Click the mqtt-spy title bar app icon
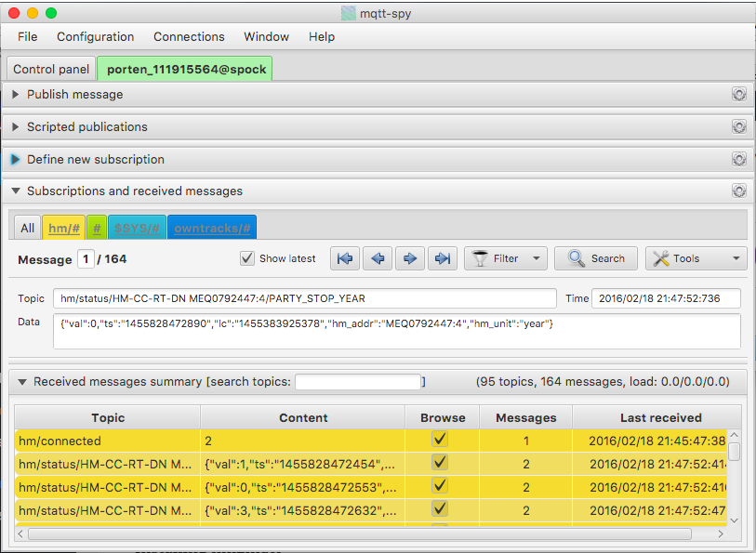Viewport: 756px width, 553px height. pyautogui.click(x=348, y=13)
